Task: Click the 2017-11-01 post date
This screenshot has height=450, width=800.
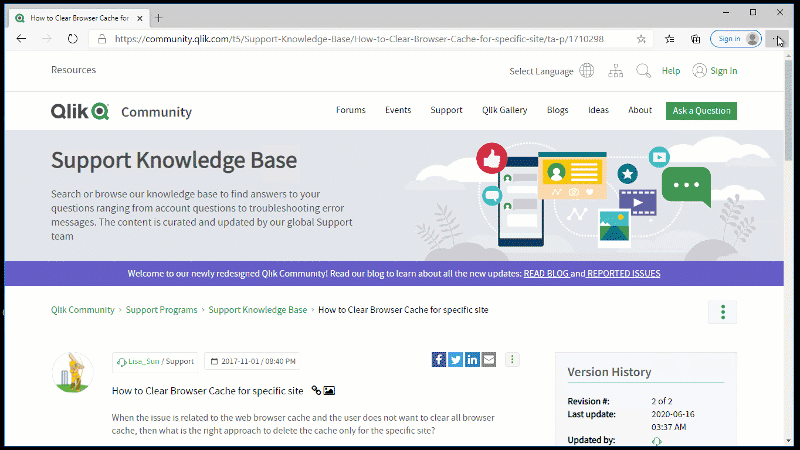Action: [x=253, y=361]
